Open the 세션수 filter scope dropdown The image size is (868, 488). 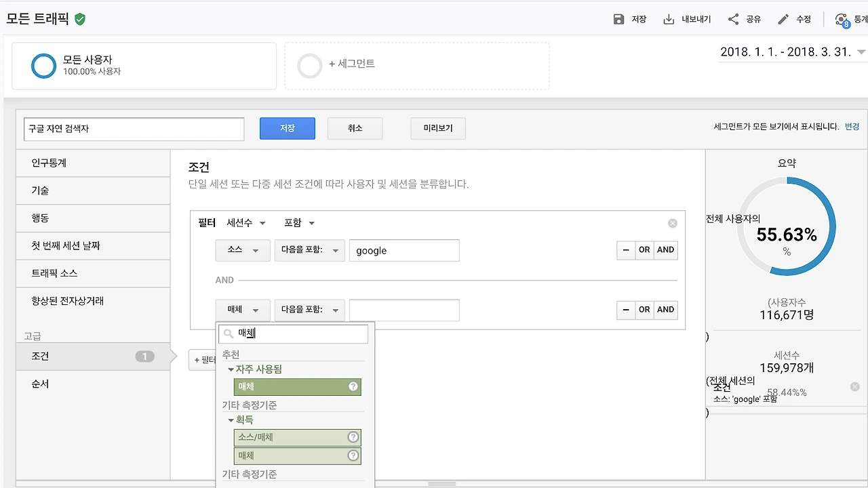246,223
